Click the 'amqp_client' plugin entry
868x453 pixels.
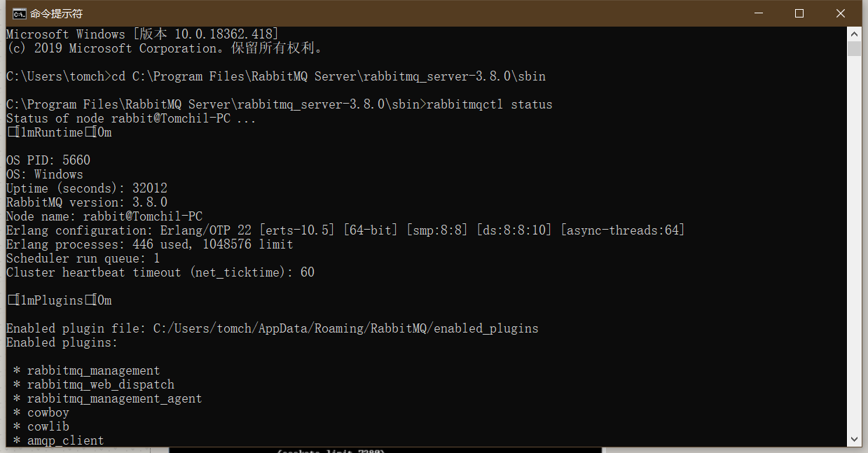tap(65, 440)
